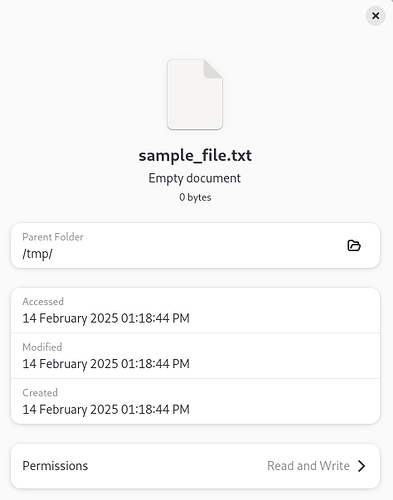The width and height of the screenshot is (393, 500).
Task: Click the sample_file.txt file name
Action: coord(195,156)
